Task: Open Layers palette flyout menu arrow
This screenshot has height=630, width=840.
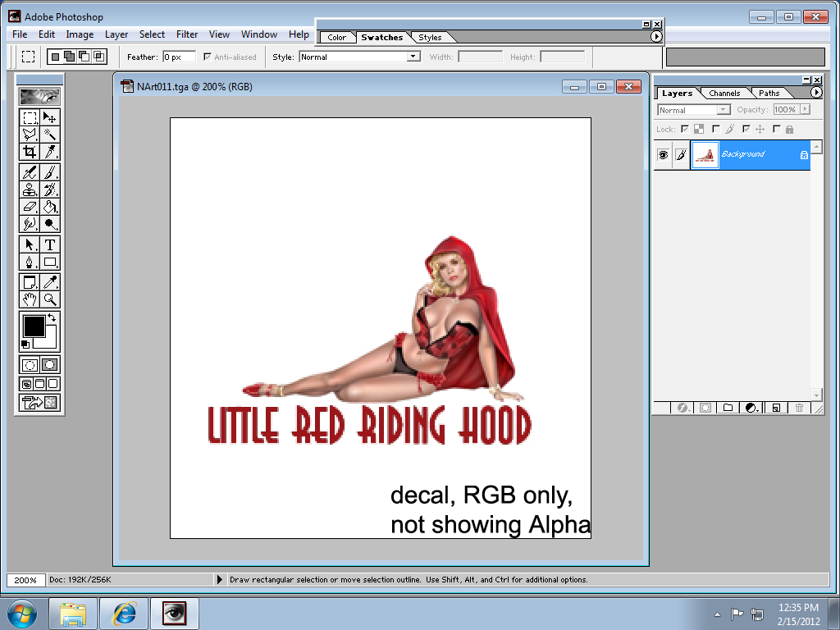Action: [816, 93]
